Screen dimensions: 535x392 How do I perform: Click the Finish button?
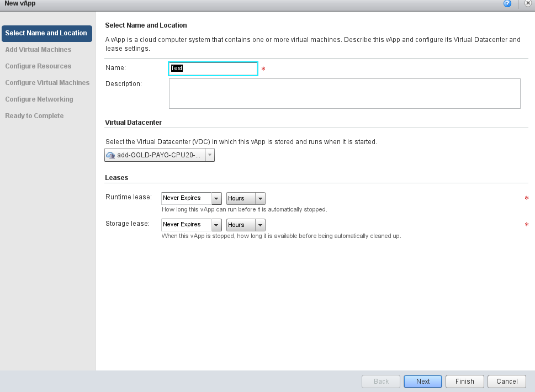(x=464, y=382)
